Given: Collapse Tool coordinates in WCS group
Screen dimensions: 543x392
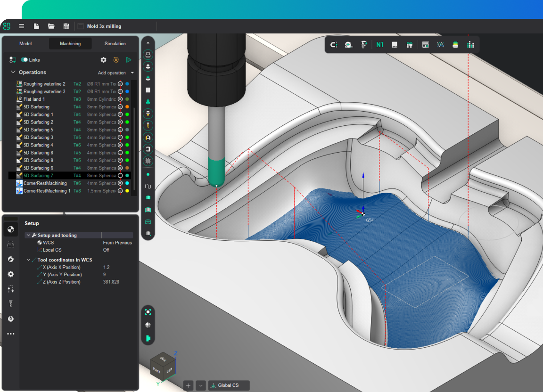Looking at the screenshot, I should [28, 260].
